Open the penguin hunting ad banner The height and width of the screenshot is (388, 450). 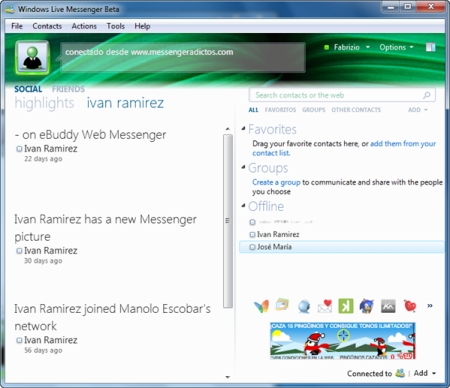click(343, 341)
